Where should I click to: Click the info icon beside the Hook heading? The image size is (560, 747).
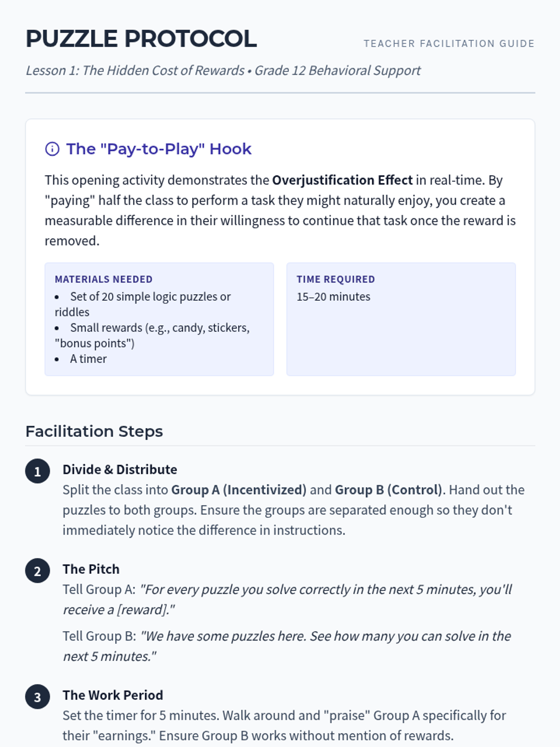52,149
